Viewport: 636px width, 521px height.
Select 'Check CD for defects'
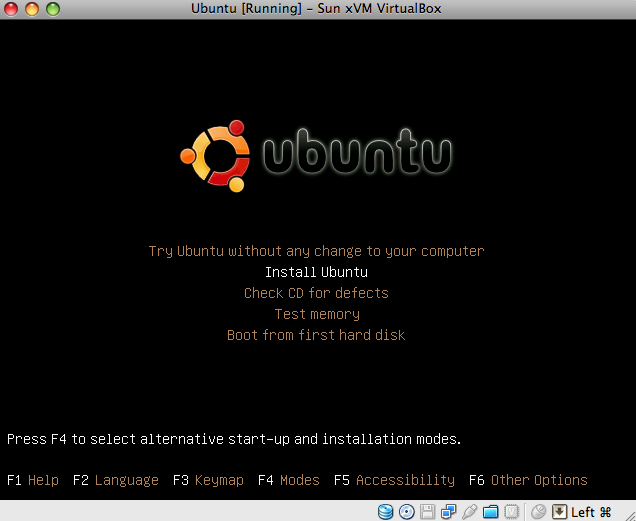[x=316, y=293]
